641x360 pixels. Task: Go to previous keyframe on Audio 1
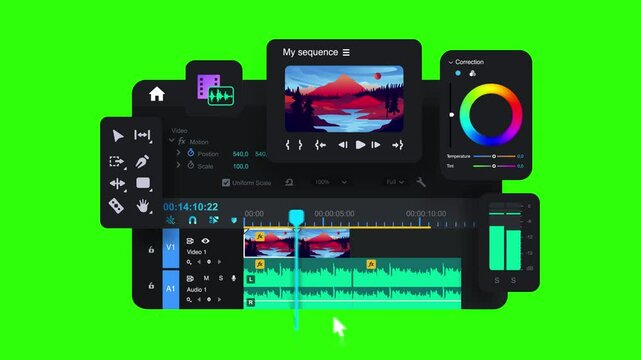[x=199, y=299]
